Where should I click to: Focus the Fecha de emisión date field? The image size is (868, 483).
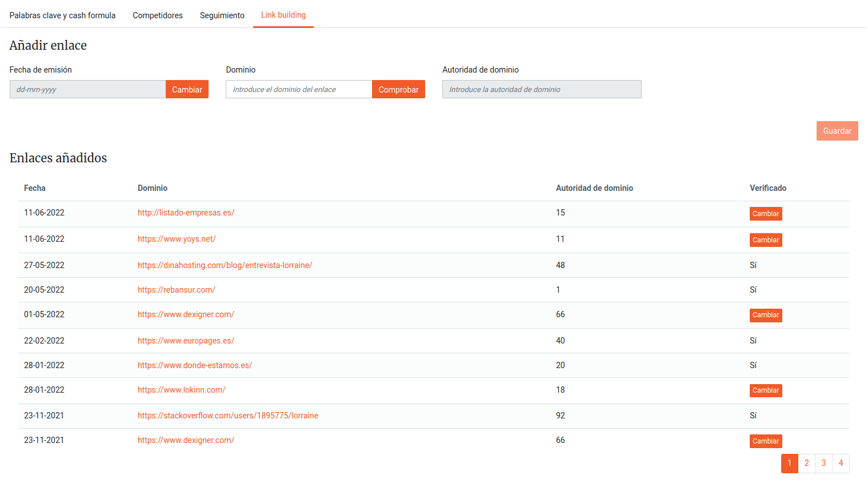click(x=87, y=90)
